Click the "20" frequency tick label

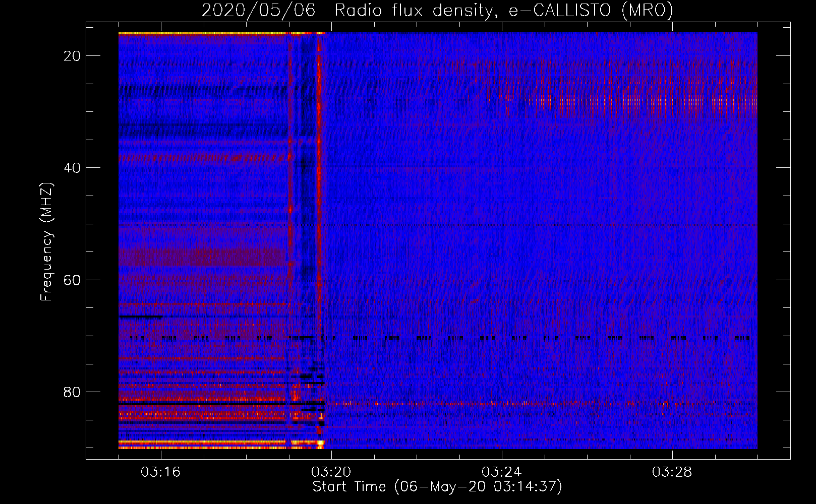pyautogui.click(x=72, y=56)
